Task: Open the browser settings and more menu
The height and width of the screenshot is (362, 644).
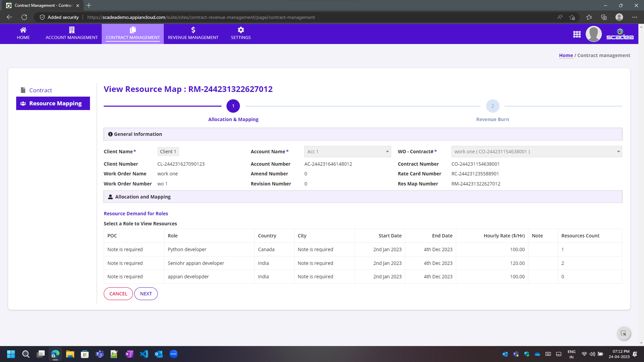Action: point(634,17)
